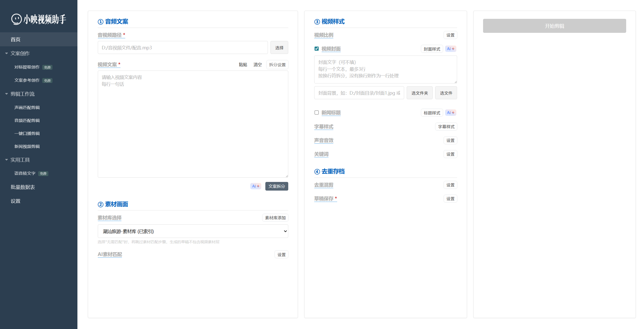Uncheck the 视频封面 checkbox
Screen dimensions: 644x329
317,49
